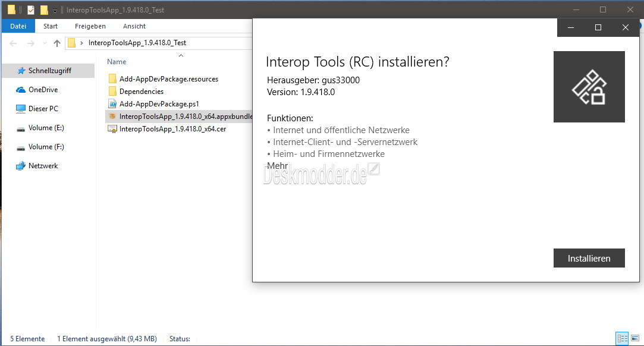This screenshot has height=346, width=644.
Task: Click '1 Element ausgewählt (9,43 MB)' in status bar
Action: pos(107,339)
